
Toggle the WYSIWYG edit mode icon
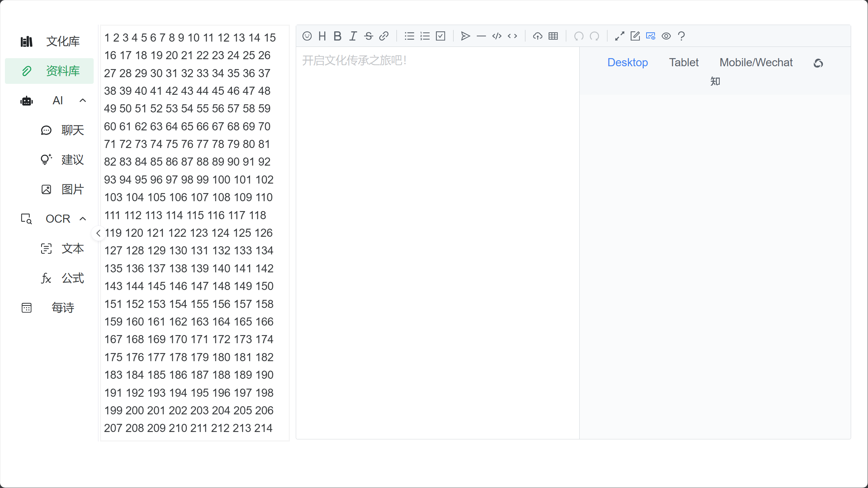coord(635,36)
